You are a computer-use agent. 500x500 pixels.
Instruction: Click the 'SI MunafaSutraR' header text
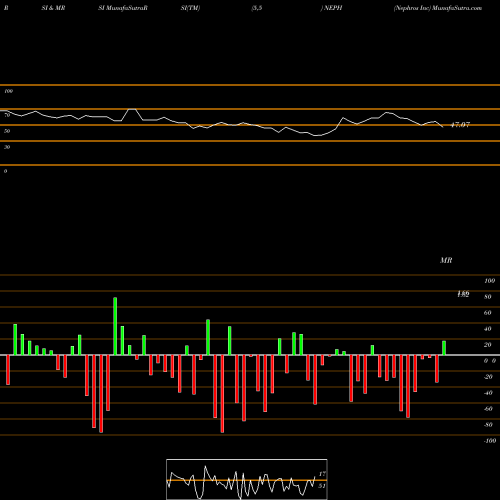pyautogui.click(x=123, y=8)
